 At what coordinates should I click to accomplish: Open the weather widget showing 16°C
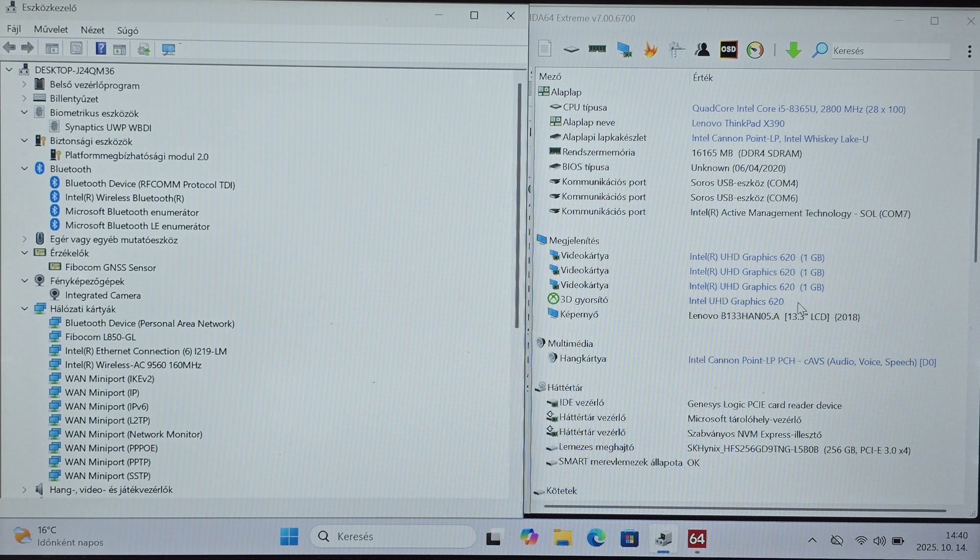[59, 536]
